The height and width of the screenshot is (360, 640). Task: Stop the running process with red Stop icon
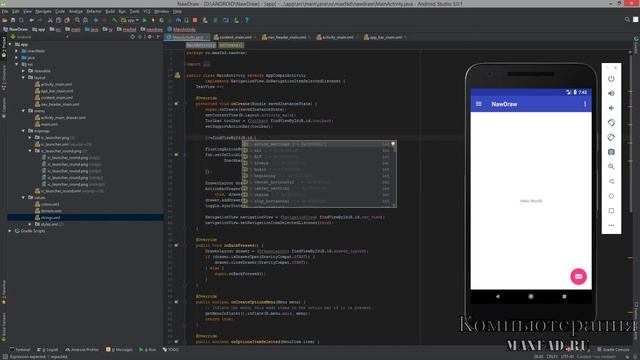click(x=195, y=20)
